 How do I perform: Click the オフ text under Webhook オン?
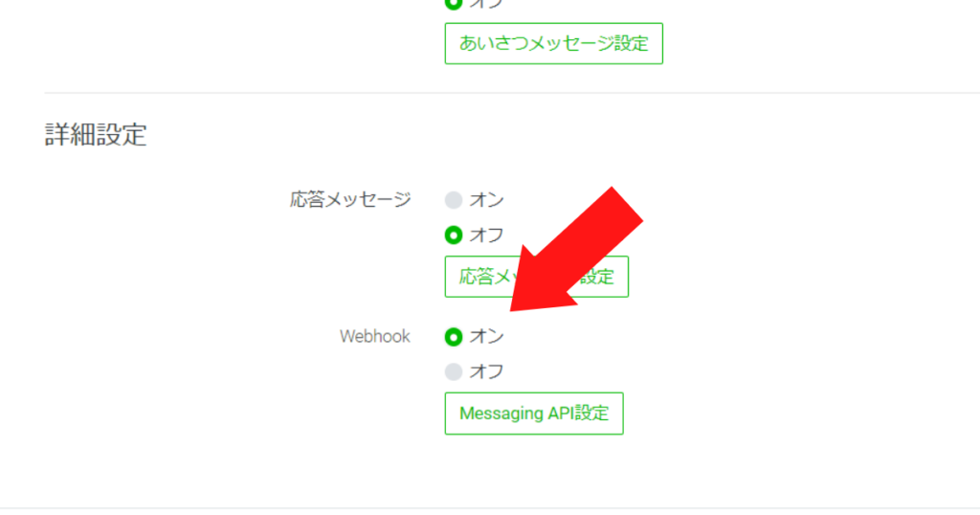click(487, 371)
